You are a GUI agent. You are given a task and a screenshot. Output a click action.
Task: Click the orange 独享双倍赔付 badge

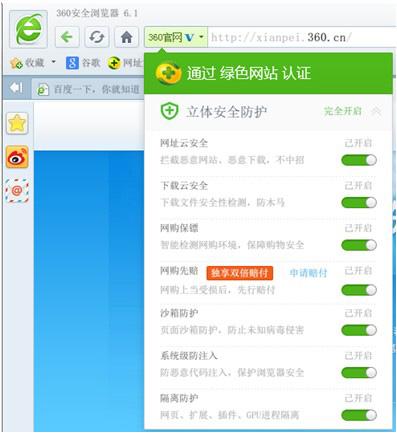click(x=240, y=273)
